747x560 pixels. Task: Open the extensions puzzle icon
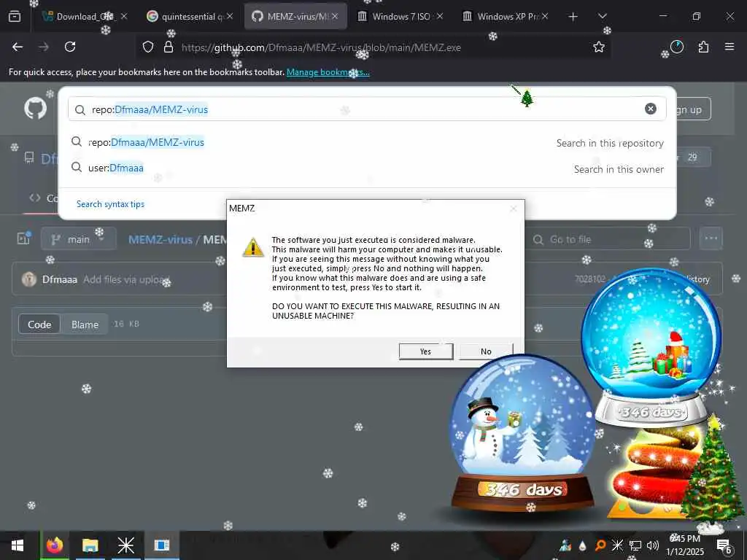703,47
